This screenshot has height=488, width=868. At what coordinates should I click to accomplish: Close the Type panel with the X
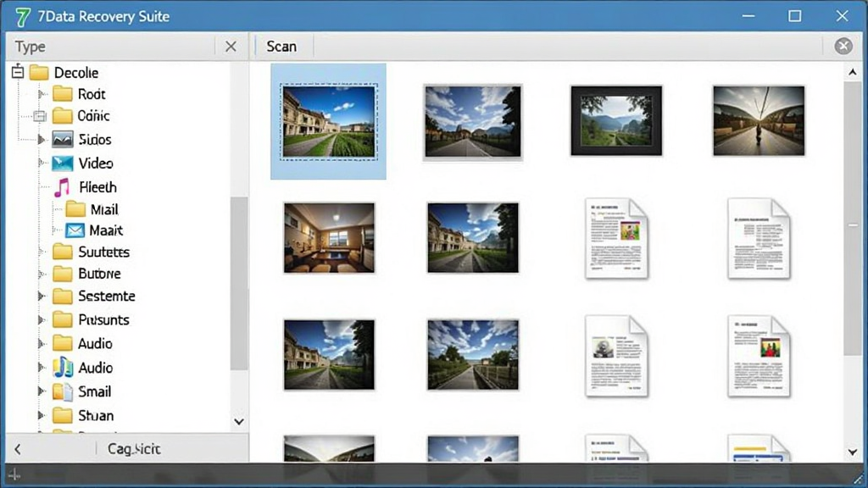tap(231, 47)
